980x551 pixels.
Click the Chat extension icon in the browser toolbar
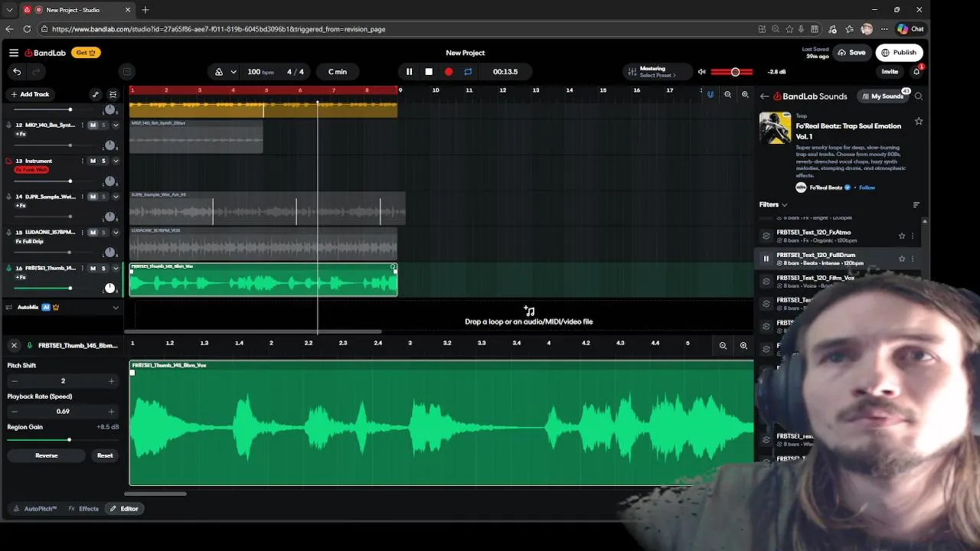click(x=910, y=29)
